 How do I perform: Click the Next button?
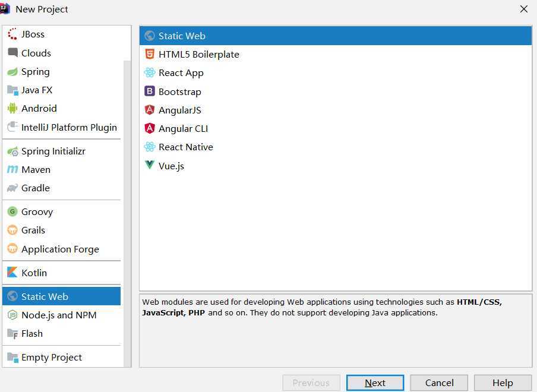tap(375, 382)
